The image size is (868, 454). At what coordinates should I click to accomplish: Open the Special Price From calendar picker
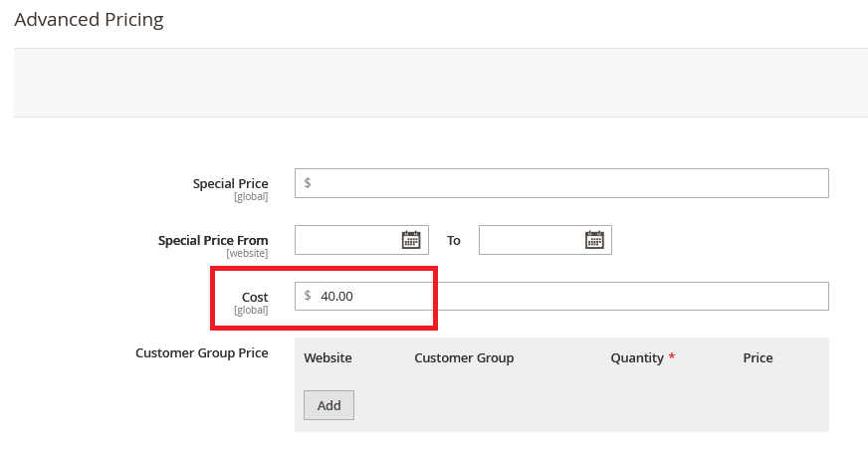[x=411, y=240]
